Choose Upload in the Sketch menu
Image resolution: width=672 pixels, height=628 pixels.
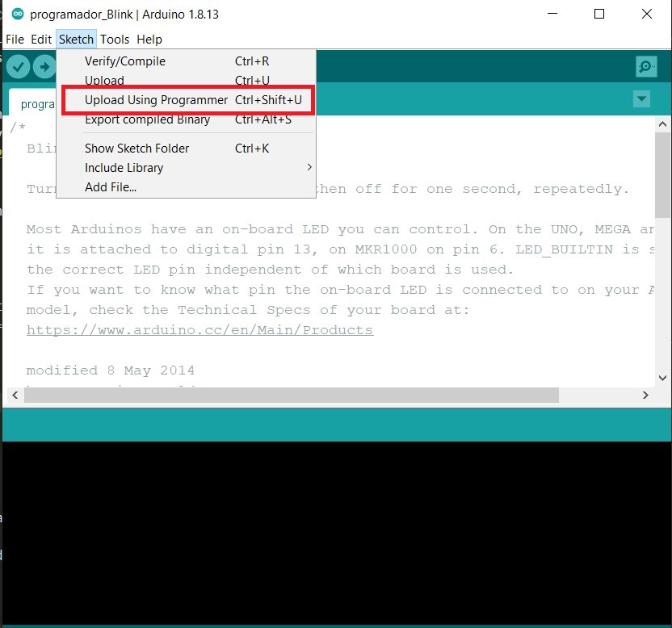pyautogui.click(x=186, y=80)
